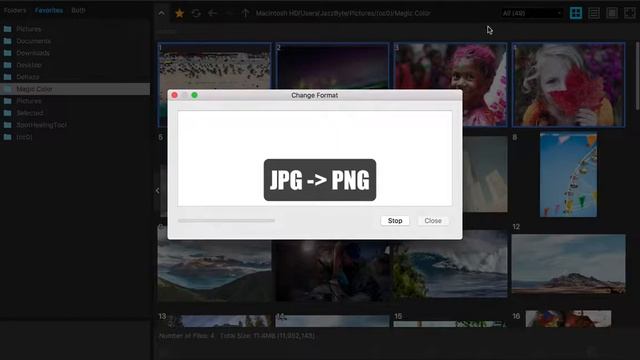The height and width of the screenshot is (360, 640).
Task: Switch to the filmstrip view icon
Action: (x=612, y=13)
